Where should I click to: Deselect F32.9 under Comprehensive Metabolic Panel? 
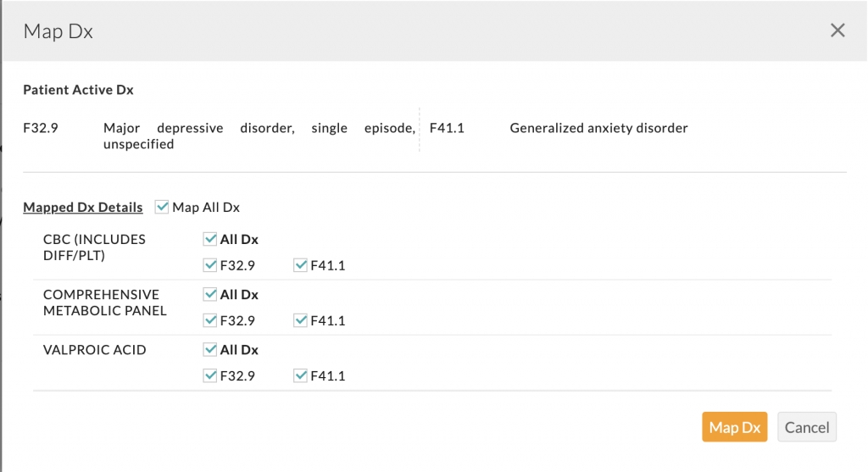[x=210, y=321]
